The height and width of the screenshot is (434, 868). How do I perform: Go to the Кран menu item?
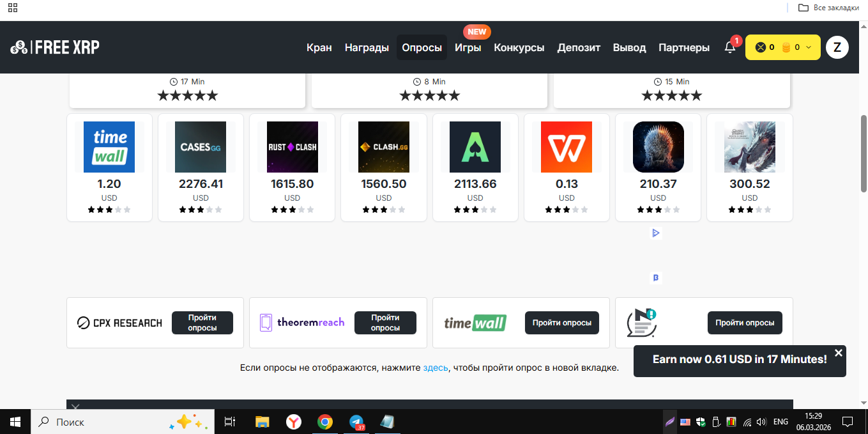319,47
